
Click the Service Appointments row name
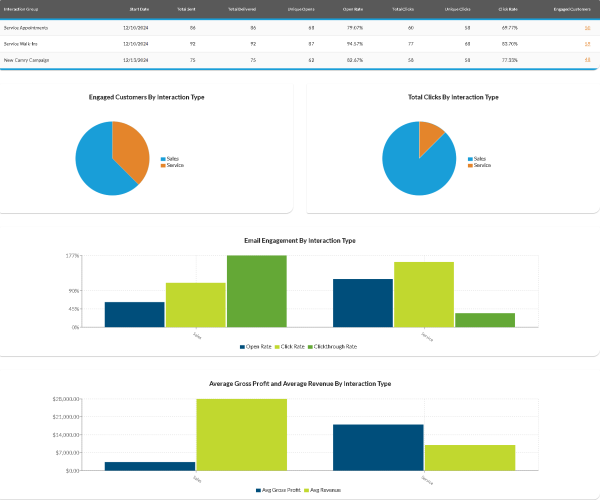click(26, 28)
